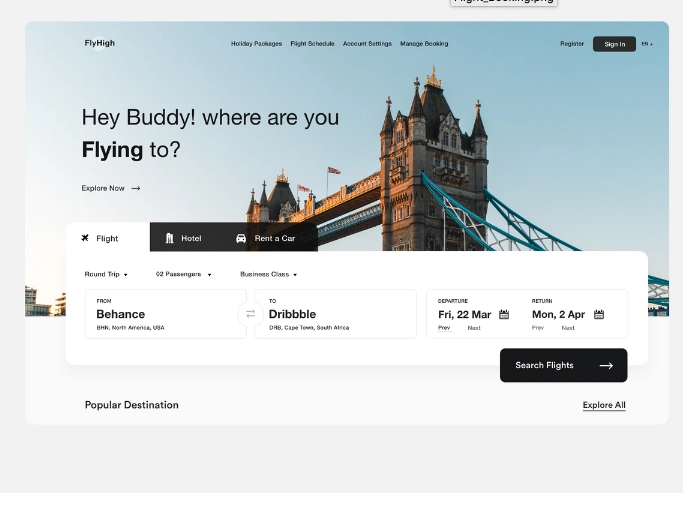Click the Popular Destination heading
This screenshot has width=683, height=525.
132,405
